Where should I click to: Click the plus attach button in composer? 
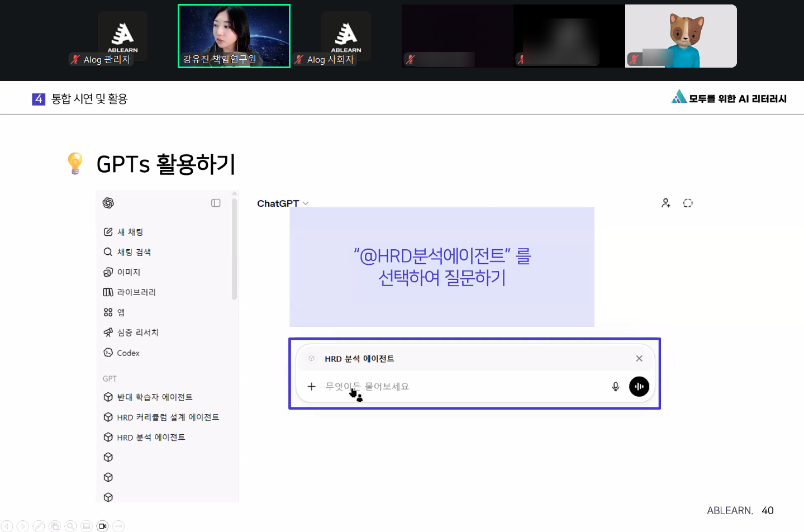[312, 386]
